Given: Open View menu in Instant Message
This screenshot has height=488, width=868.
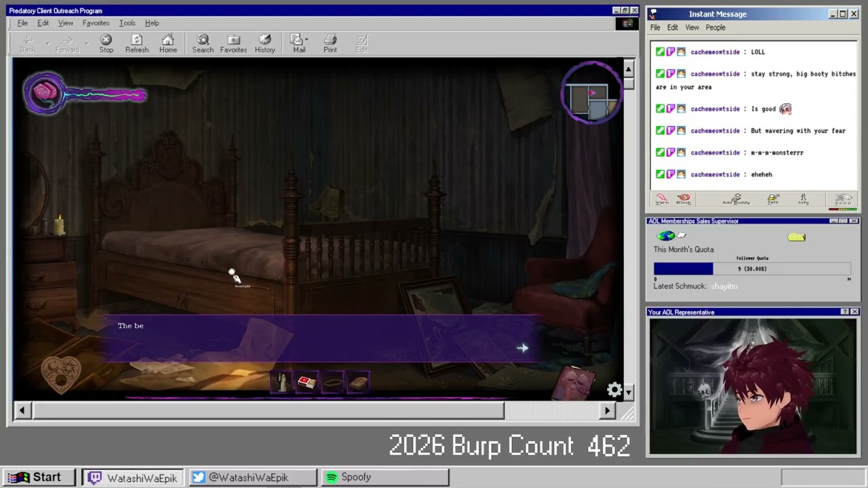Looking at the screenshot, I should coord(692,28).
